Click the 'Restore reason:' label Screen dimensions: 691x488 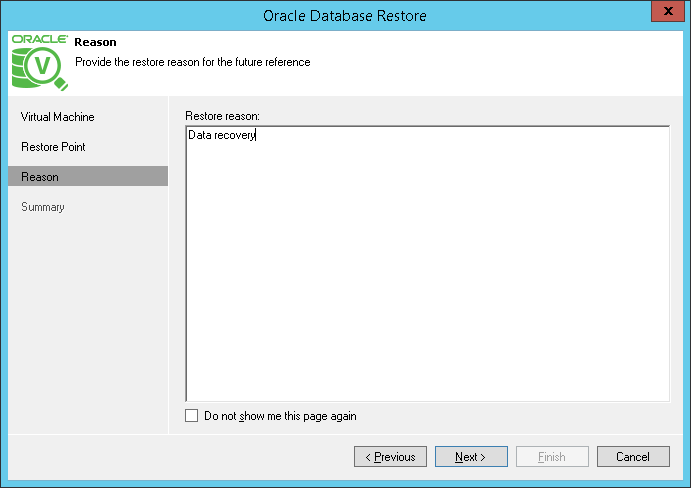click(x=223, y=116)
